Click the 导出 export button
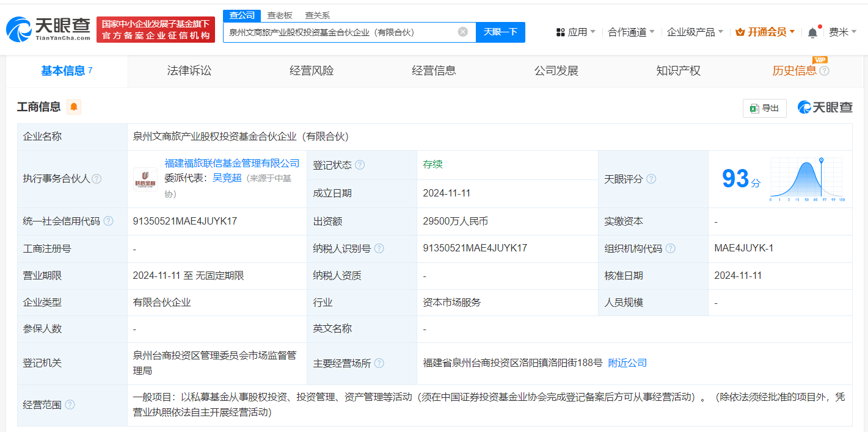This screenshot has width=868, height=432. click(764, 108)
